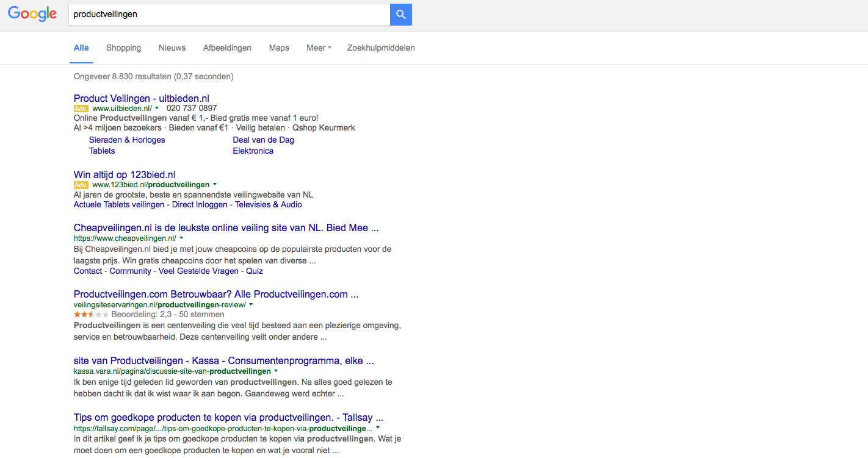Open the Direct Inloggen link

(x=200, y=204)
